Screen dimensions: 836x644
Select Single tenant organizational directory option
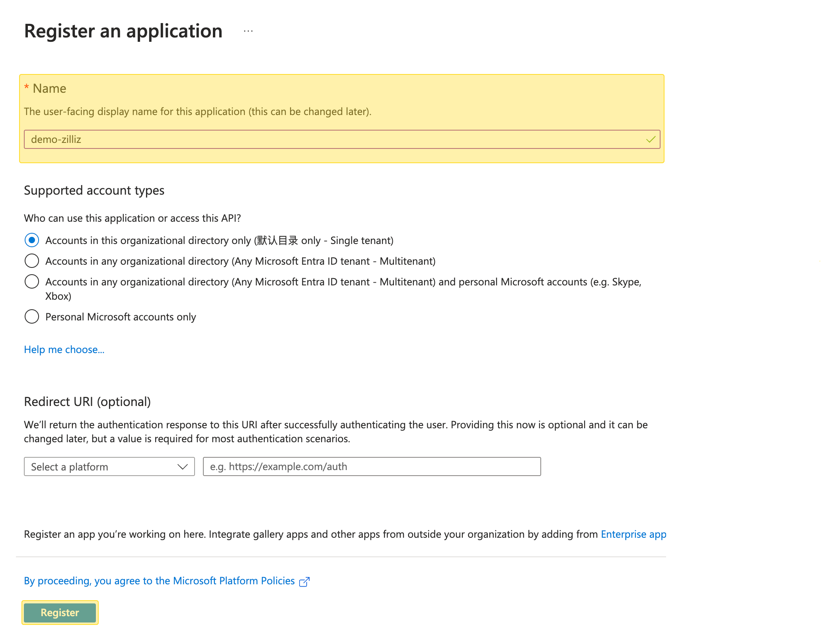pyautogui.click(x=32, y=240)
